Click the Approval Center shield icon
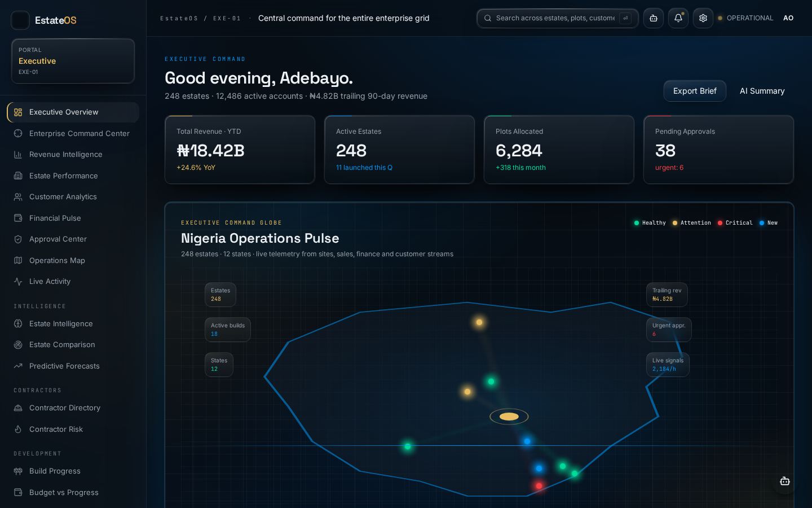This screenshot has height=508, width=812. [x=18, y=239]
